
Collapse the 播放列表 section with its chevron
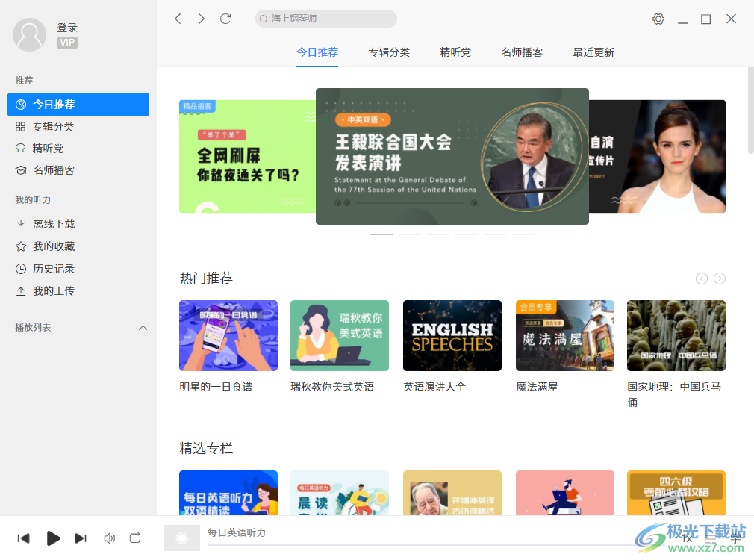pyautogui.click(x=143, y=327)
